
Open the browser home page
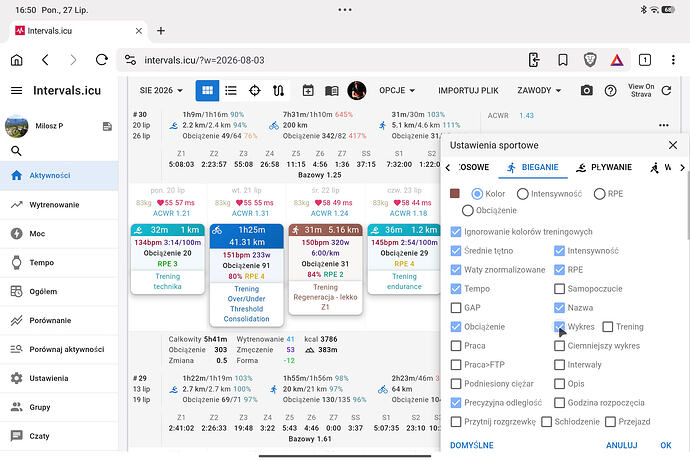click(16, 60)
